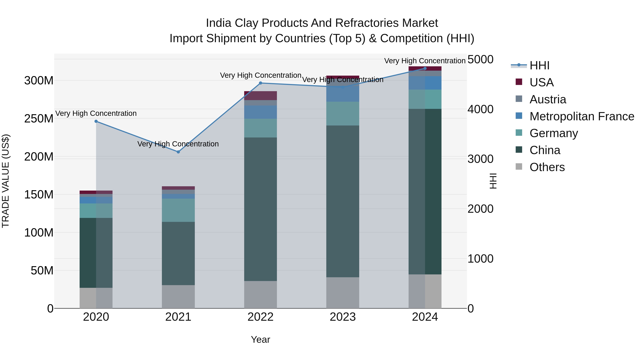Click the China segment of the 2022 bar
644x362 pixels.
point(260,209)
